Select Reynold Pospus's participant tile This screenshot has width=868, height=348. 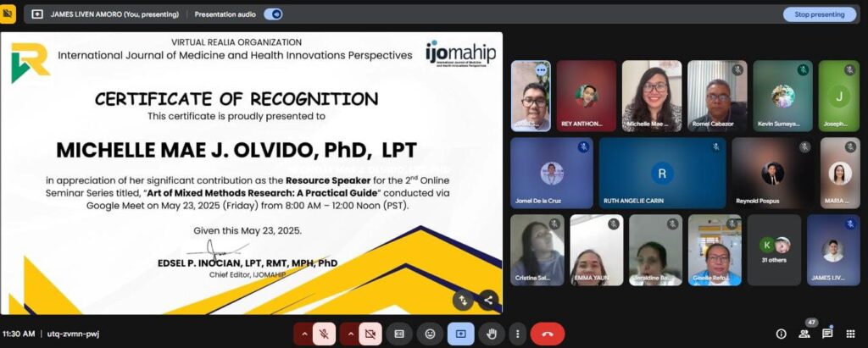773,173
